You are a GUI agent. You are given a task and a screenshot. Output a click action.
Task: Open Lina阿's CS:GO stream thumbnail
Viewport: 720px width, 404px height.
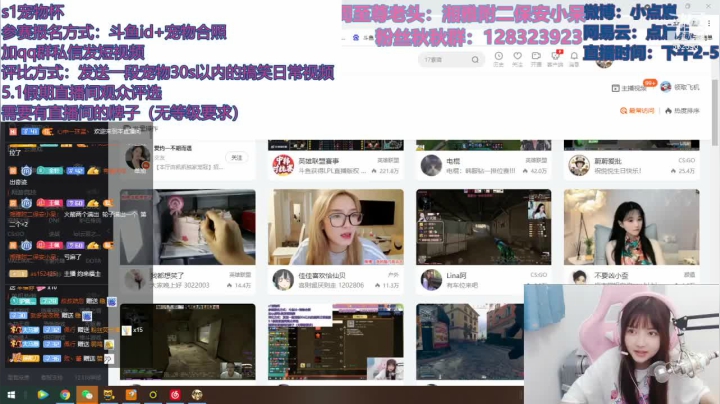point(484,227)
